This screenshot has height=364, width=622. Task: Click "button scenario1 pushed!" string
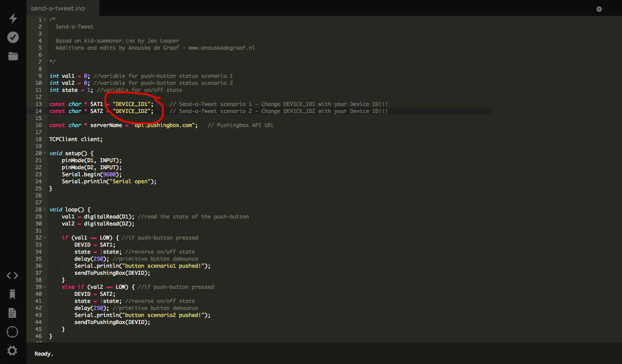(163, 266)
